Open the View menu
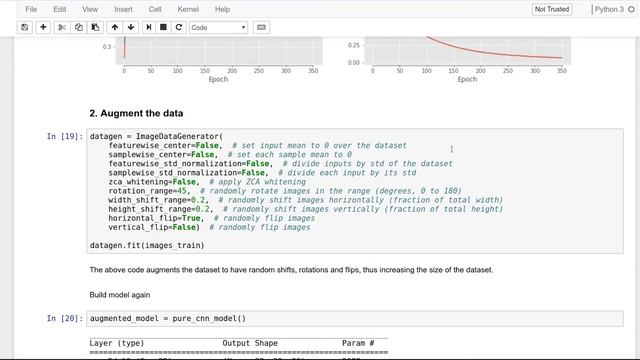The width and height of the screenshot is (640, 360). click(x=90, y=9)
